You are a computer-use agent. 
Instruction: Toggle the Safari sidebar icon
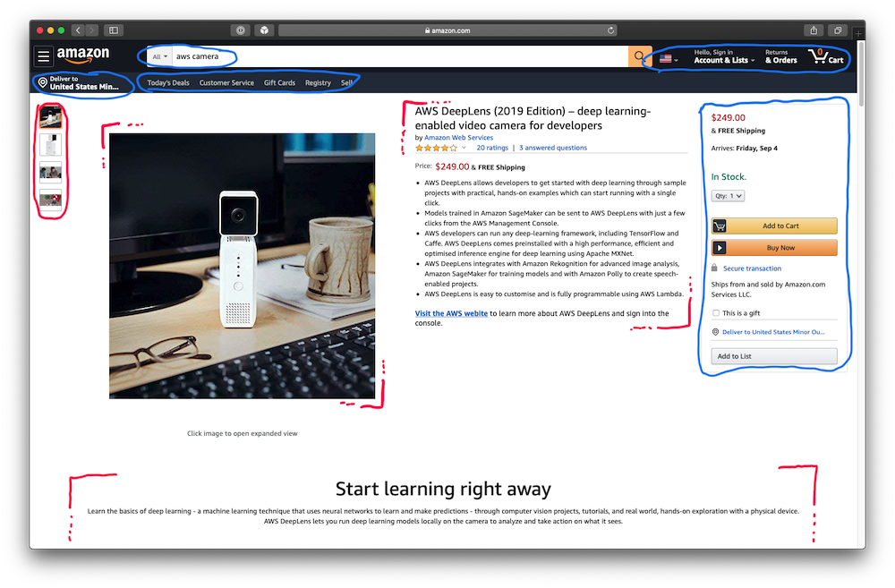click(x=114, y=30)
